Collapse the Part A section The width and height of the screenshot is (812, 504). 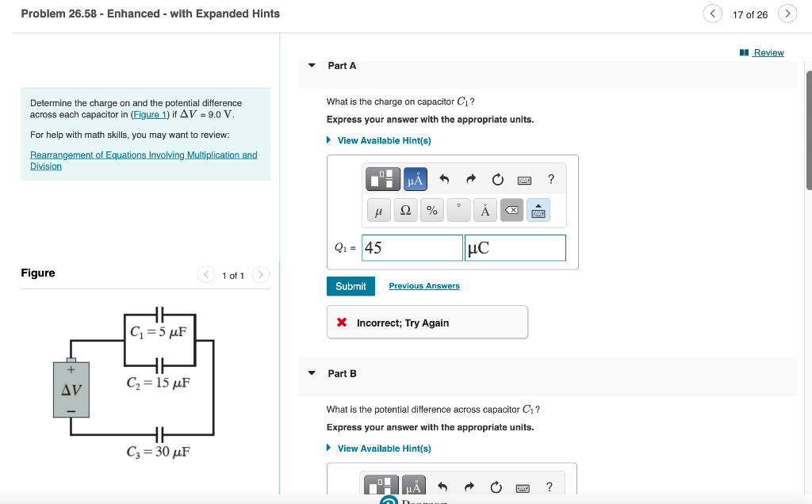coord(311,66)
